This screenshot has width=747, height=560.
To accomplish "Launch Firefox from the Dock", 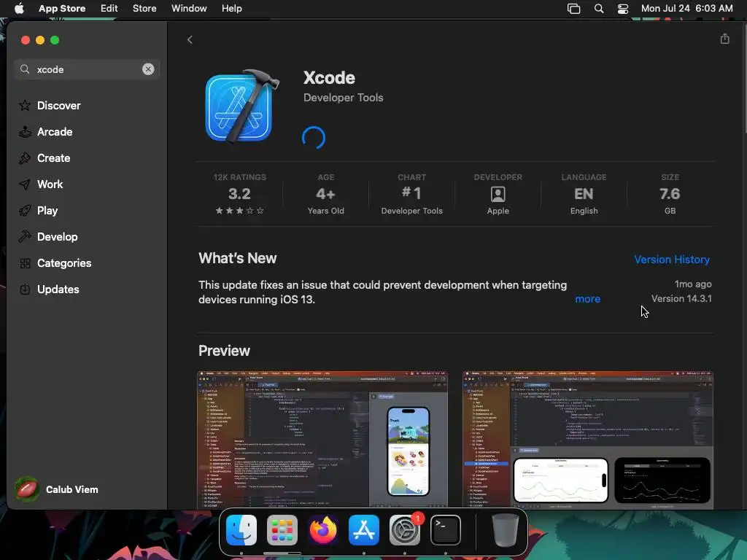I will coord(323,530).
